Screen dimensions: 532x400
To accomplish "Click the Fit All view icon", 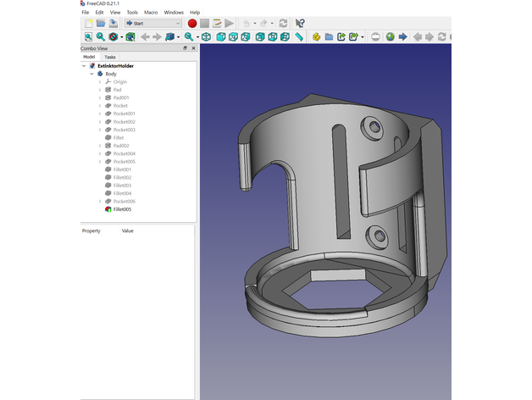I will tap(87, 37).
